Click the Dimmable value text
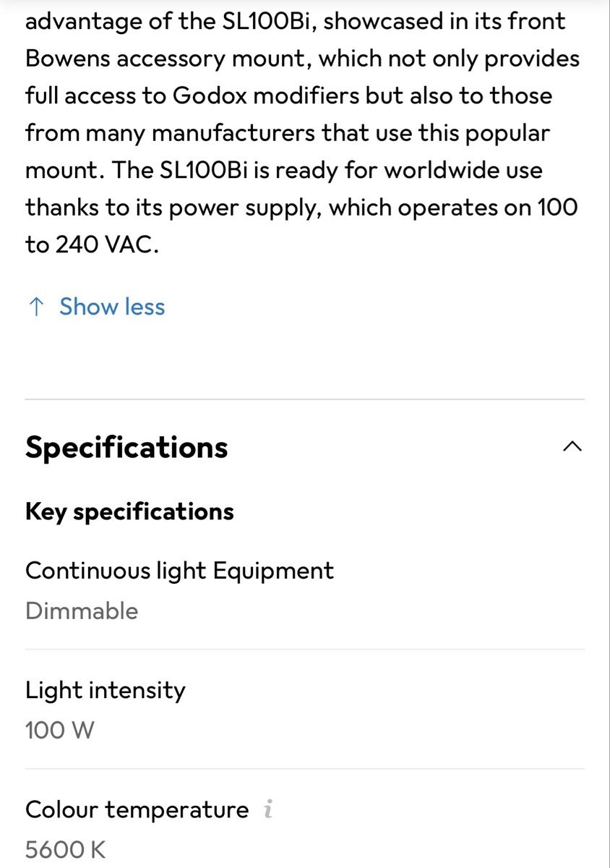Screen dimensions: 610x868 pyautogui.click(x=82, y=610)
